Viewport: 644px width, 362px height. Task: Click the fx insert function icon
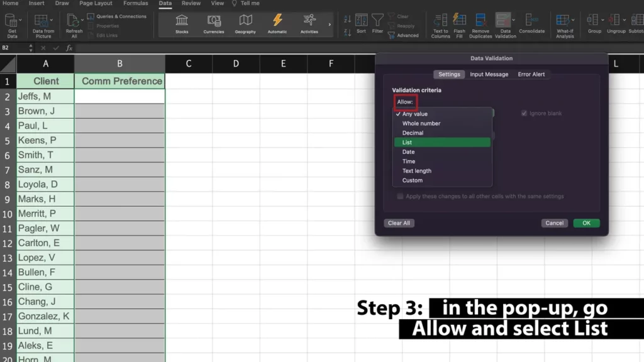click(69, 48)
